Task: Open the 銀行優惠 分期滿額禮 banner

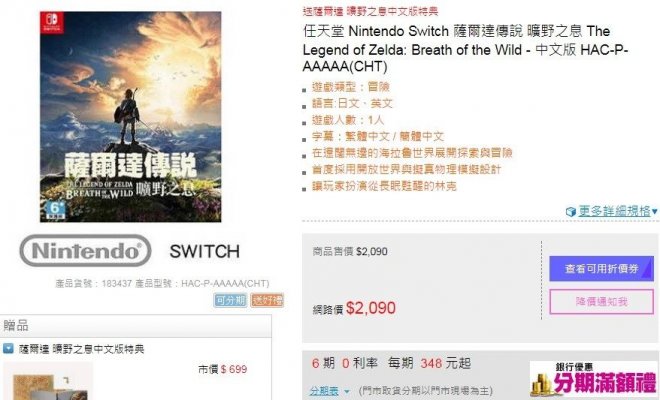Action: (x=594, y=380)
